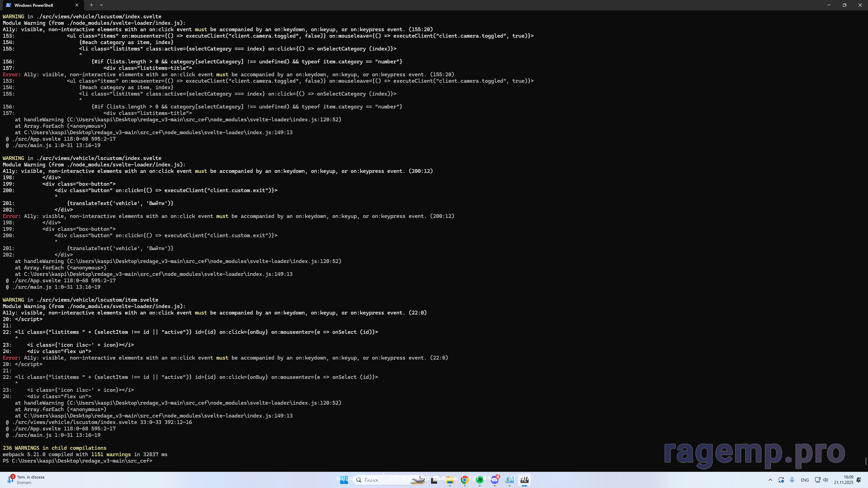Click the sync update tray icon
The width and height of the screenshot is (868, 488).
(781, 480)
